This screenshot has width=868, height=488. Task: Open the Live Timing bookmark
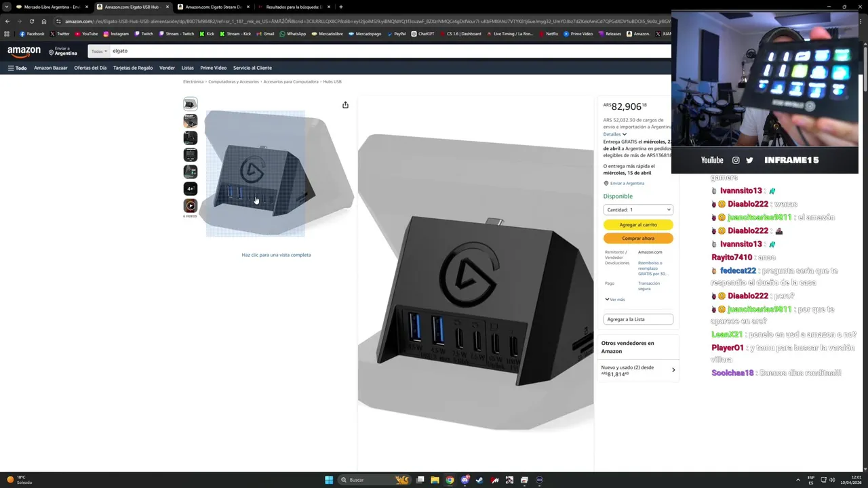coord(510,34)
